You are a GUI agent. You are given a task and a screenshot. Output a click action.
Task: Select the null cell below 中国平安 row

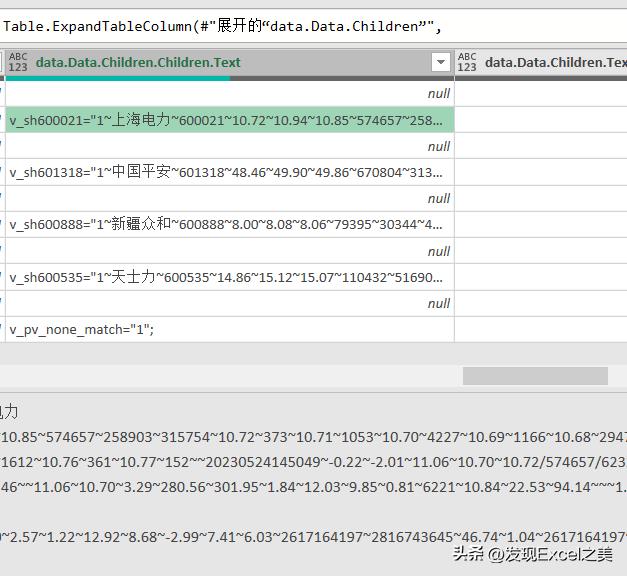click(x=230, y=198)
